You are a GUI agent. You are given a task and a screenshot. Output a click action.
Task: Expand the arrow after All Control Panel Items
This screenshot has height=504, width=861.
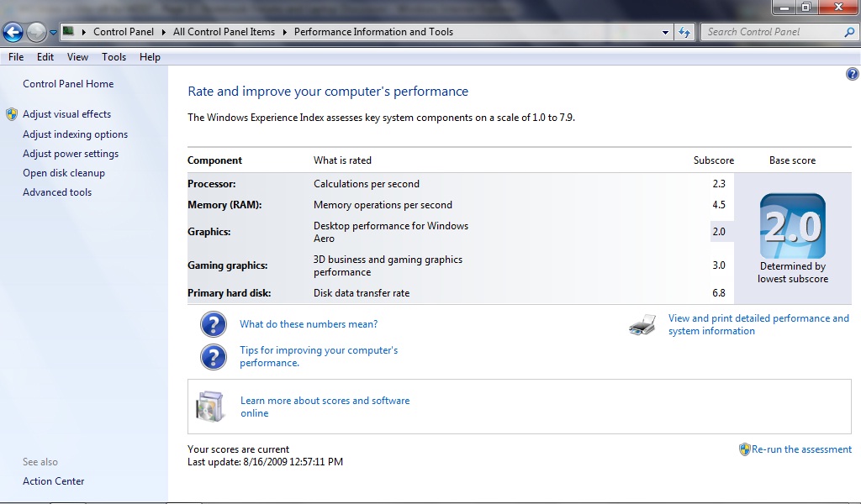click(284, 32)
